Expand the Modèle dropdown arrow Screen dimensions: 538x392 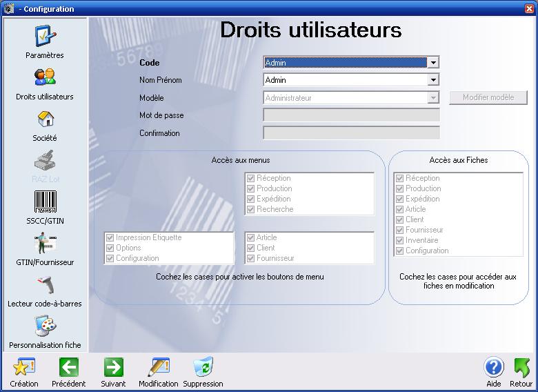pos(433,98)
